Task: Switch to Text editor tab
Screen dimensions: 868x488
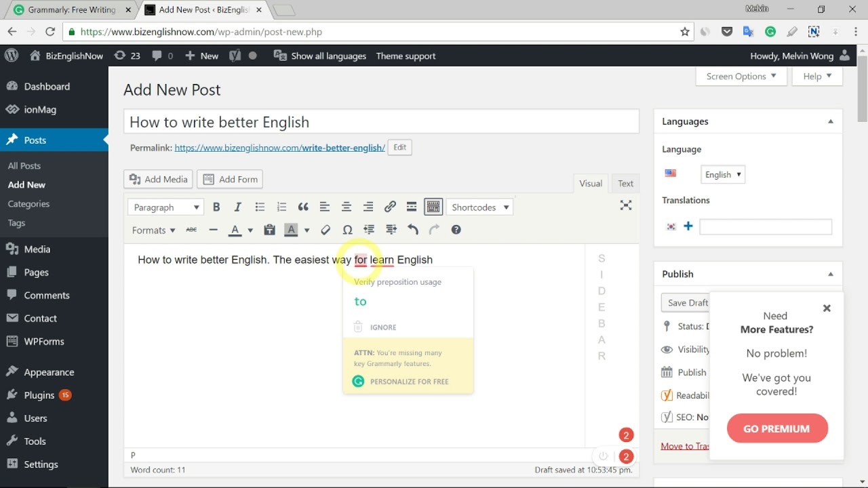Action: point(625,183)
